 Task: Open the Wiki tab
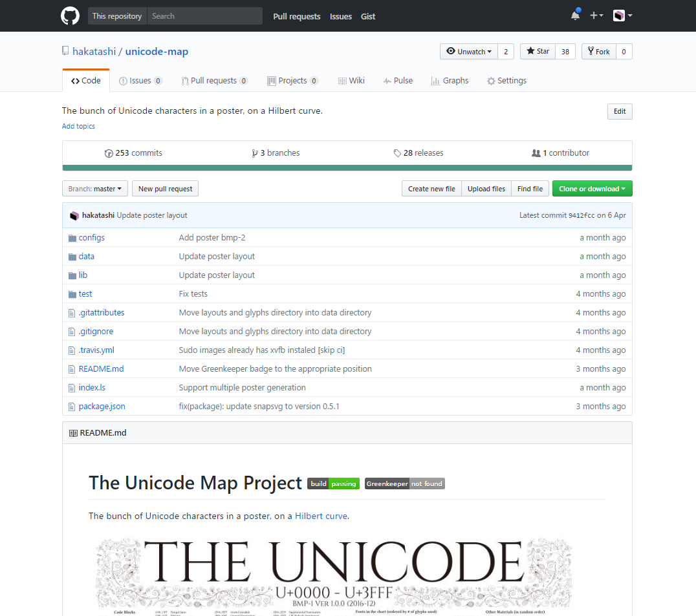coord(351,81)
